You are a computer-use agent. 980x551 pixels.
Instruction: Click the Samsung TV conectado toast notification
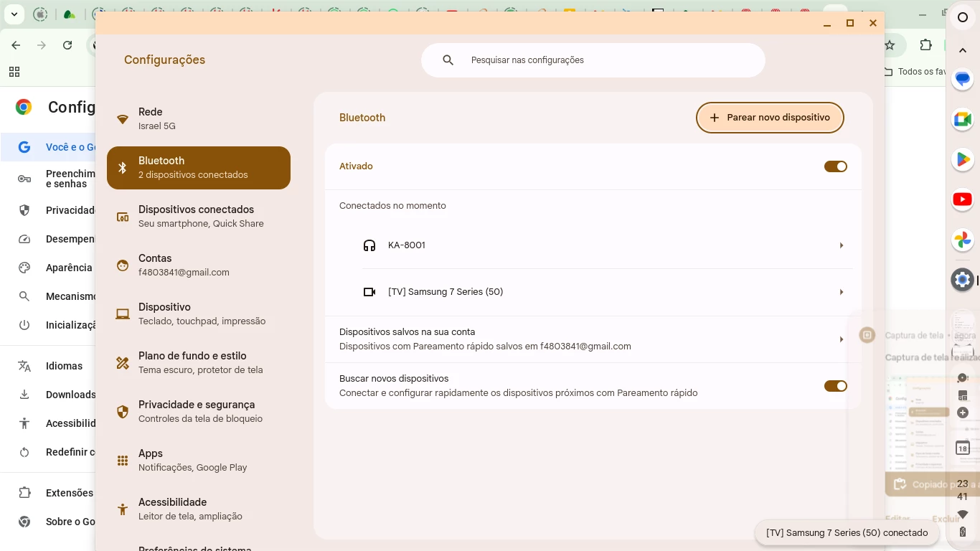[x=847, y=533]
